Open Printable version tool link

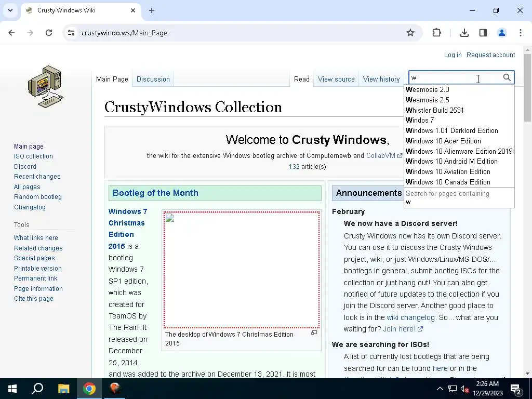pos(38,269)
